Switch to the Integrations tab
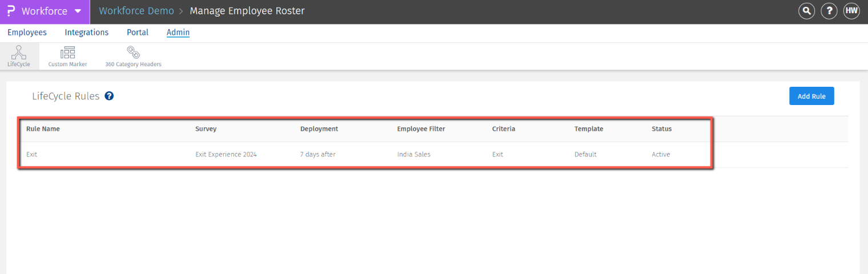 pyautogui.click(x=87, y=33)
